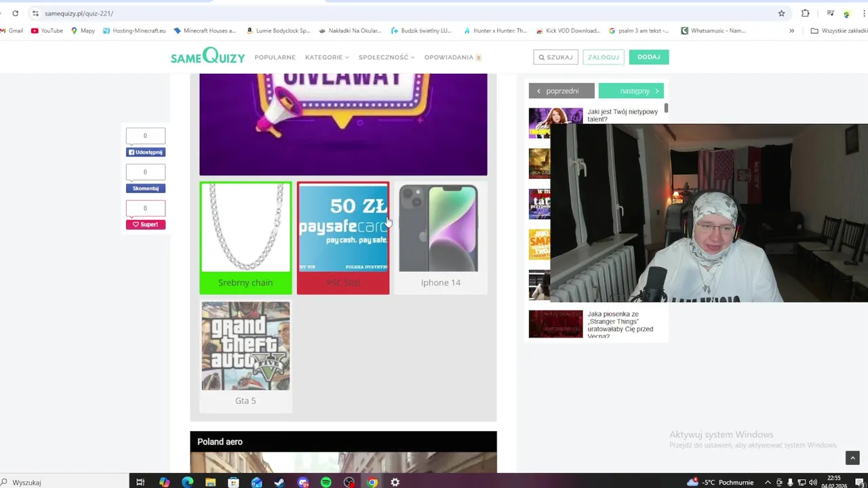This screenshot has height=488, width=868.
Task: Click the Windows taskbar search field Wyszukaj
Action: click(x=64, y=482)
